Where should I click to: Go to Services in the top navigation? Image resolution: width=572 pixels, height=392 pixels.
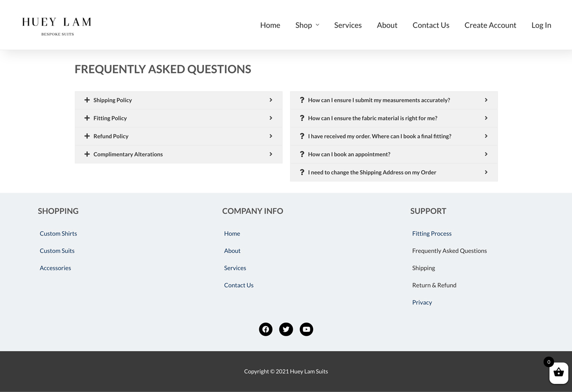tap(347, 25)
